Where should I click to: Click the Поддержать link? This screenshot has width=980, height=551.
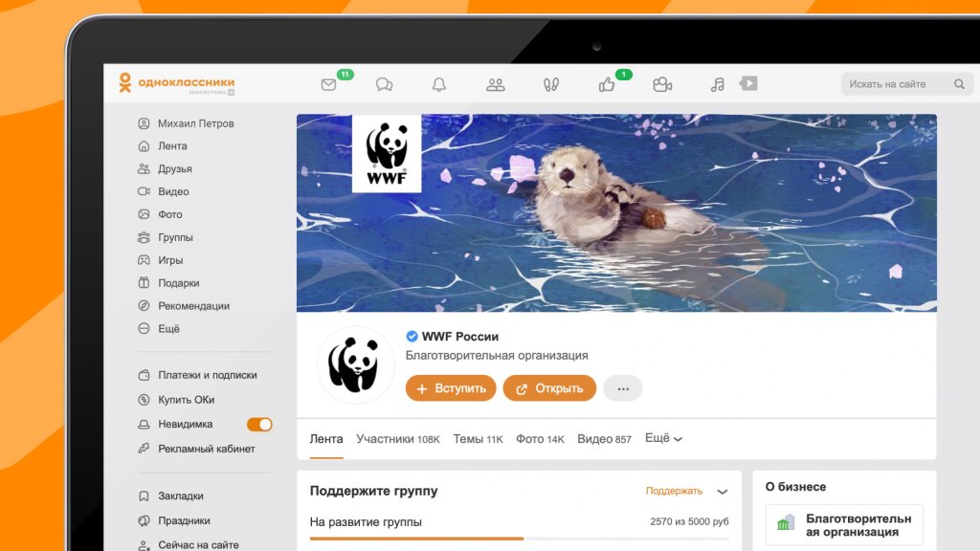coord(674,491)
